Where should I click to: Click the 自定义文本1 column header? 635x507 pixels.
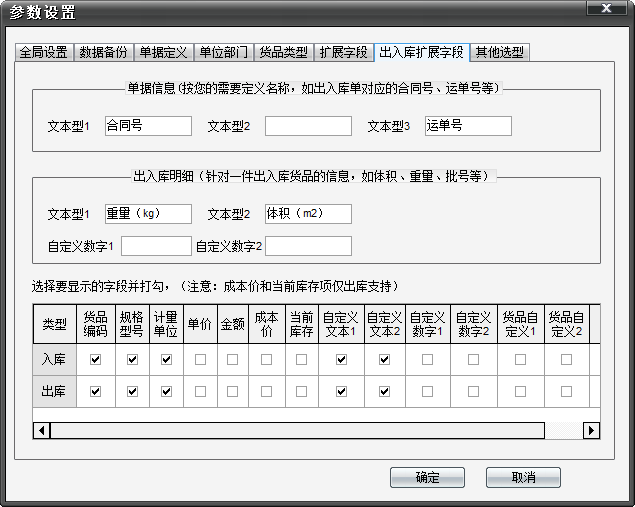[x=341, y=324]
